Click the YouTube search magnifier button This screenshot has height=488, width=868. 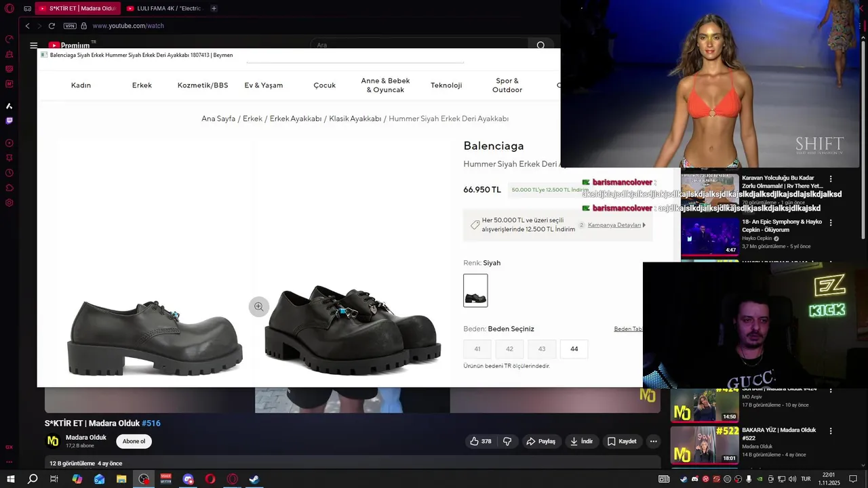[x=540, y=45]
